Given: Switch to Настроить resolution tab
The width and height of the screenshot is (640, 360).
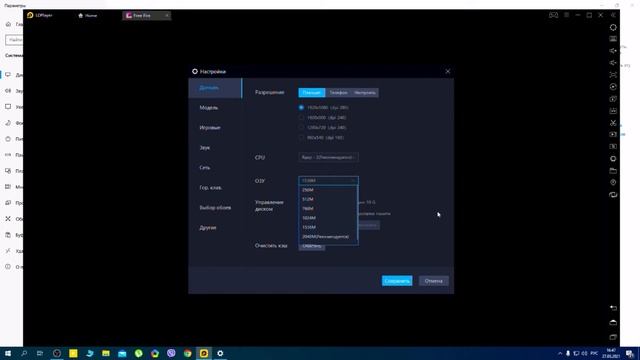Looking at the screenshot, I should [365, 93].
